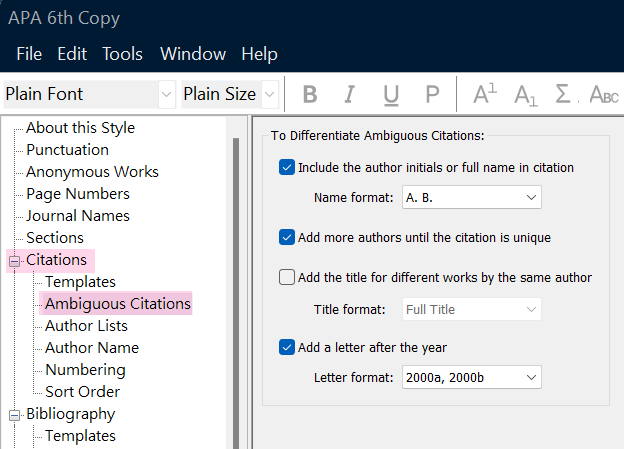The image size is (624, 449).
Task: Open the Letter format dropdown
Action: 472,377
